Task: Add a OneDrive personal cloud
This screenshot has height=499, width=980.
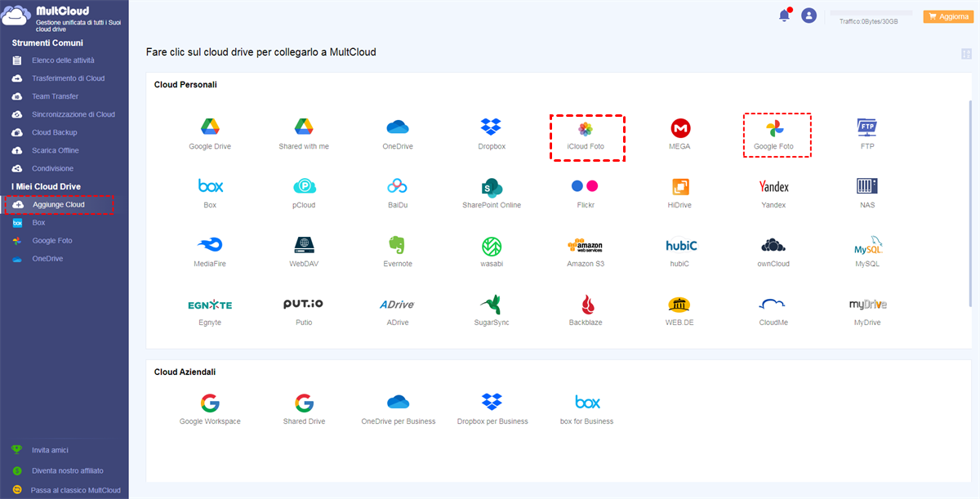Action: (398, 127)
